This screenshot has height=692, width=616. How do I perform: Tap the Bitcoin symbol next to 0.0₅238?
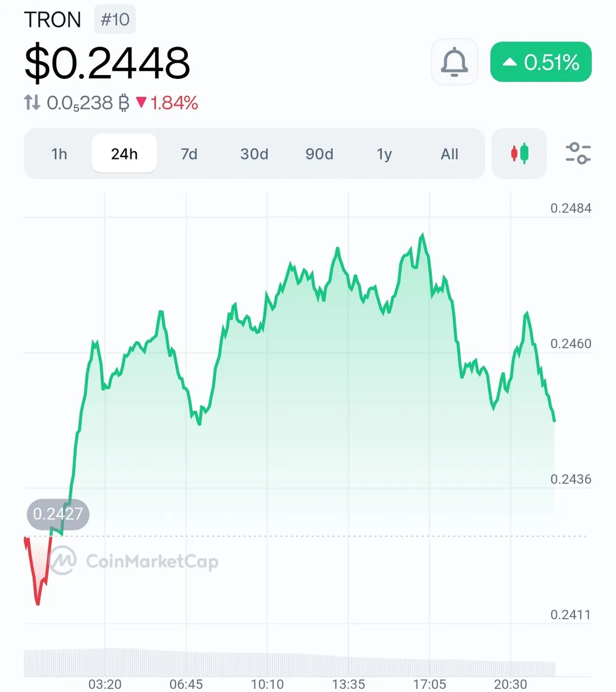tap(124, 102)
